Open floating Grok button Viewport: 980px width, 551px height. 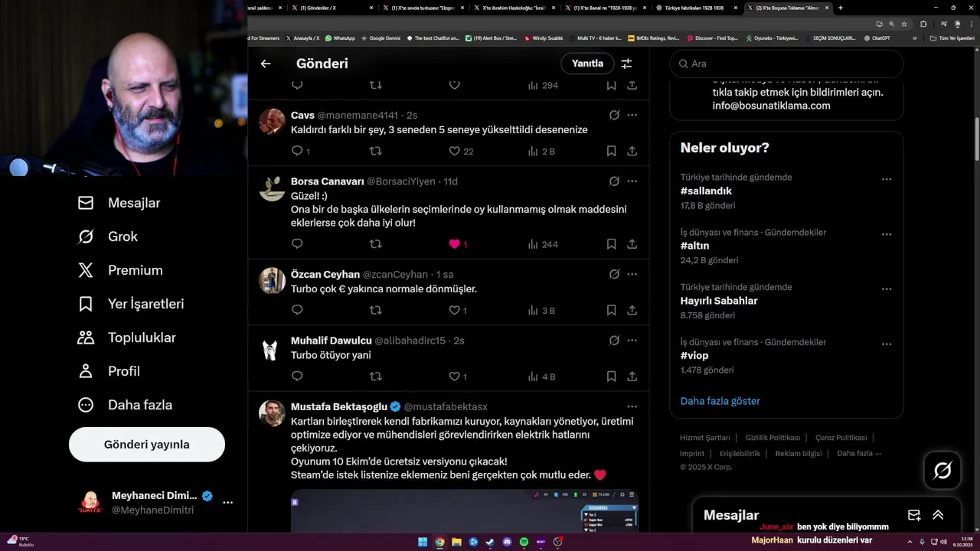(x=942, y=471)
